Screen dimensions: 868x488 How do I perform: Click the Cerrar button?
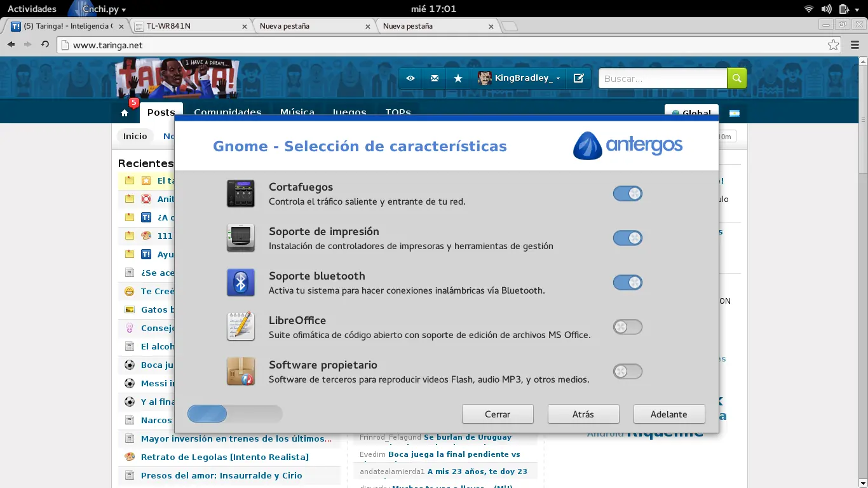pyautogui.click(x=498, y=414)
